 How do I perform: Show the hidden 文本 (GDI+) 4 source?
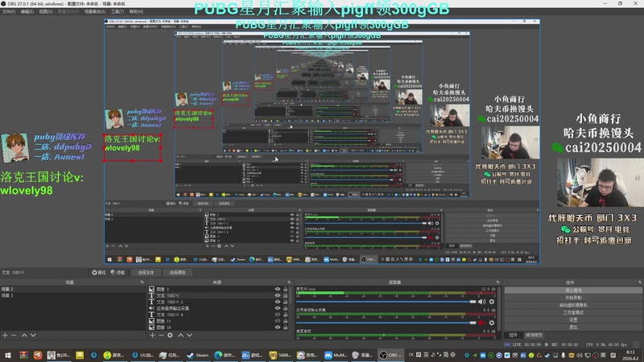tap(278, 315)
